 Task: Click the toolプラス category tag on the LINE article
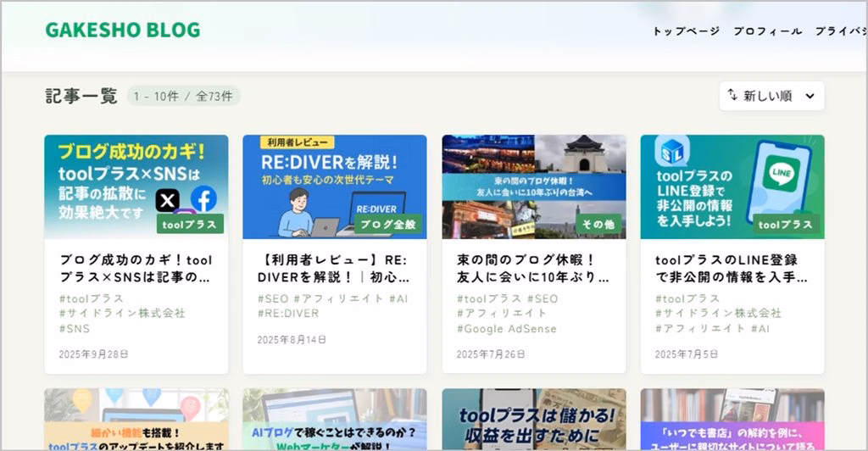[786, 224]
